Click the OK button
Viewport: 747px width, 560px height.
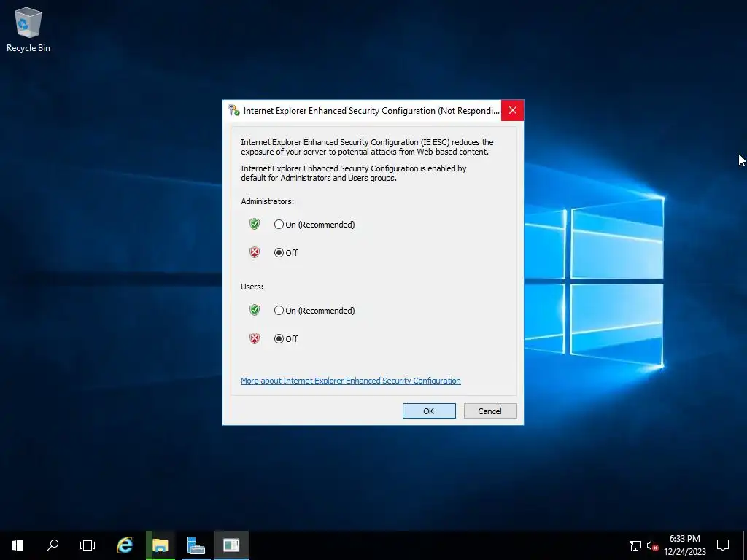pos(429,411)
